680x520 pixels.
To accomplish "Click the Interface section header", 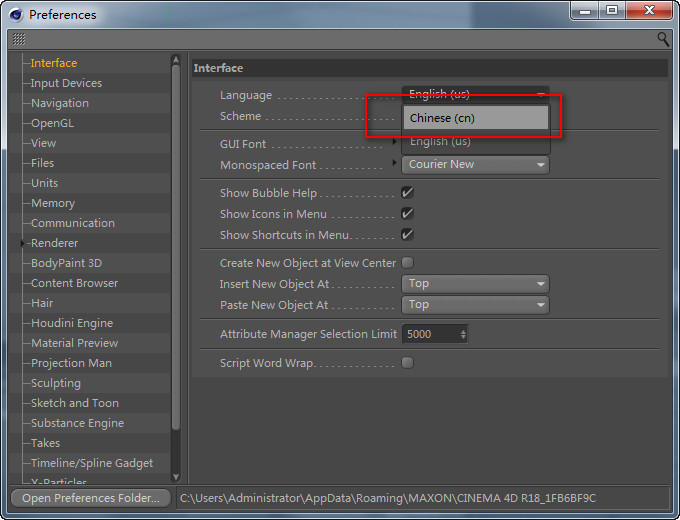I will point(429,68).
